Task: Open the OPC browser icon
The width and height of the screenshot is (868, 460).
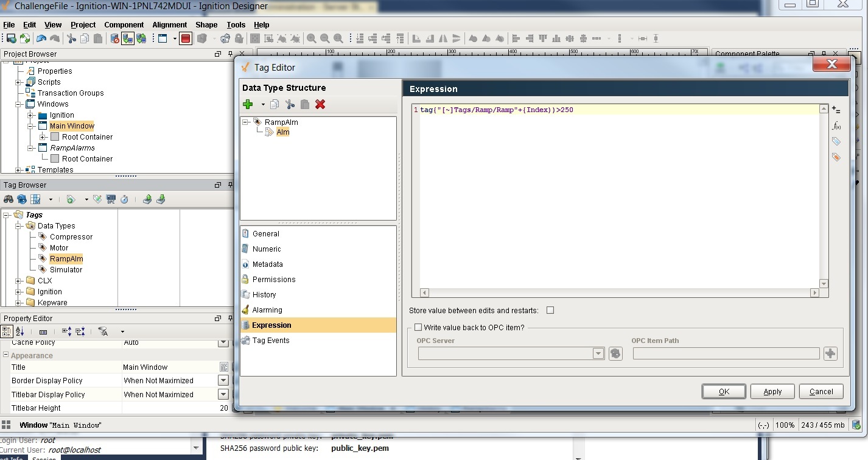Action: click(x=111, y=199)
